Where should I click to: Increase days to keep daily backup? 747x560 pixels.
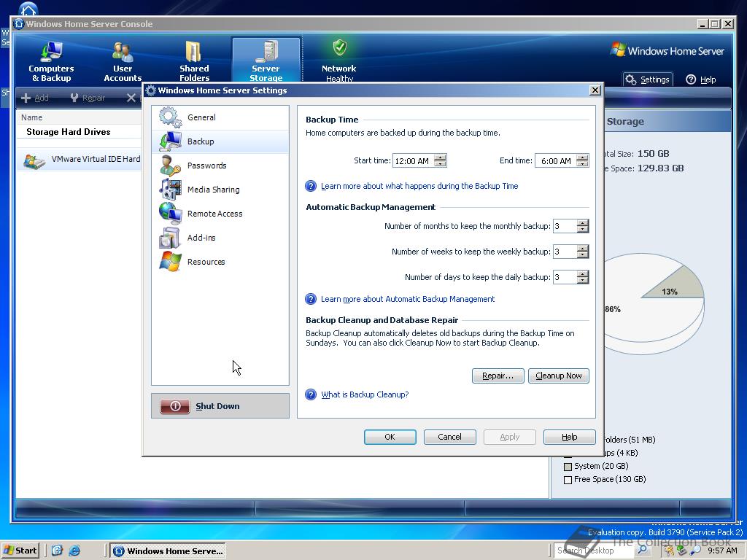[583, 274]
